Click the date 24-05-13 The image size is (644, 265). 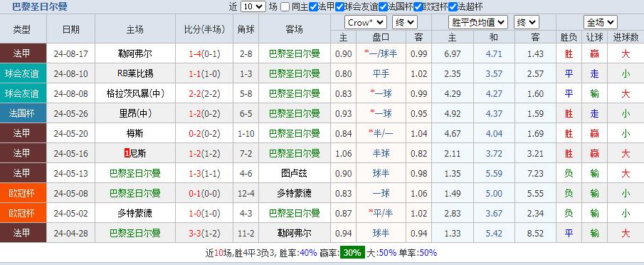(71, 173)
